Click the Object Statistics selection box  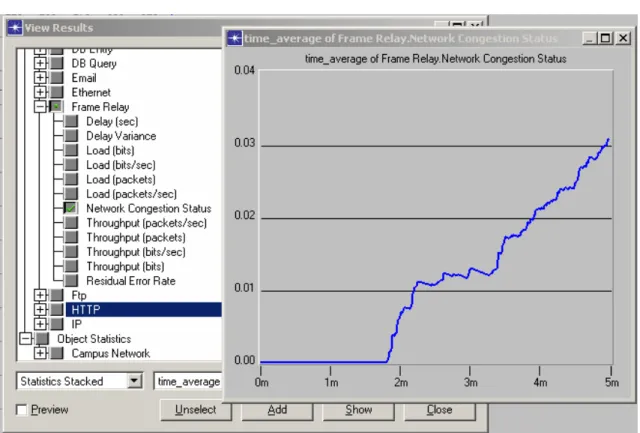[x=42, y=339]
